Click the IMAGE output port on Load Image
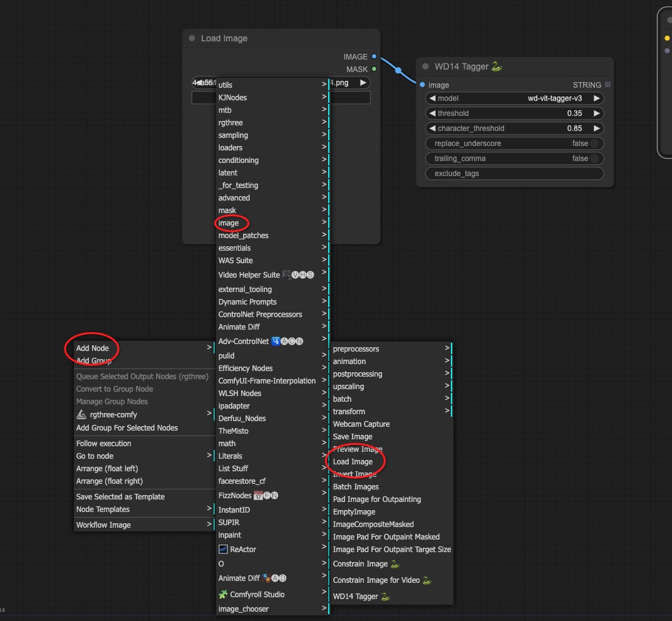The image size is (672, 621). point(374,57)
